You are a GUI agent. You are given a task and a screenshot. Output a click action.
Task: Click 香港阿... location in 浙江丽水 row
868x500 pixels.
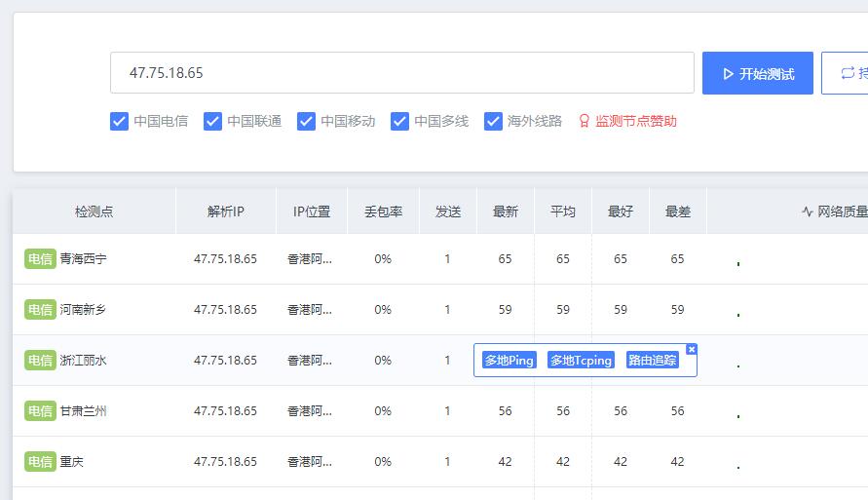310,361
